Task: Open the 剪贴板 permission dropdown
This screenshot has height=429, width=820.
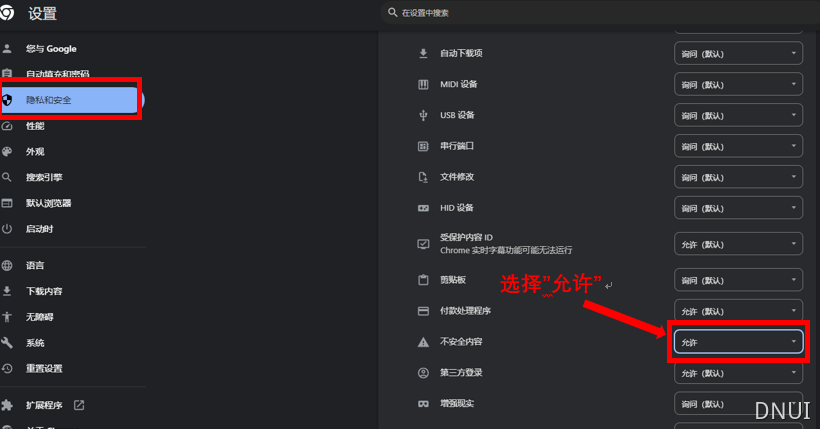Action: [x=738, y=280]
